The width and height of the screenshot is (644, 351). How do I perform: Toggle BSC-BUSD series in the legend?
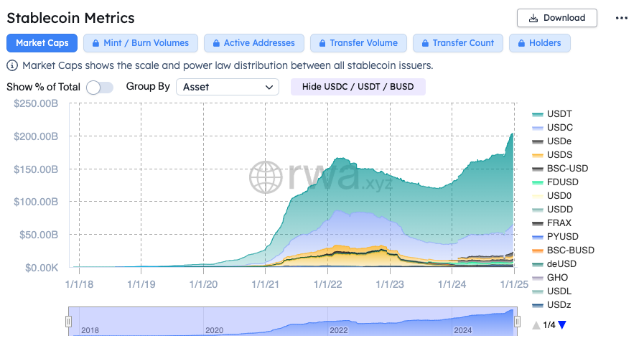click(563, 250)
